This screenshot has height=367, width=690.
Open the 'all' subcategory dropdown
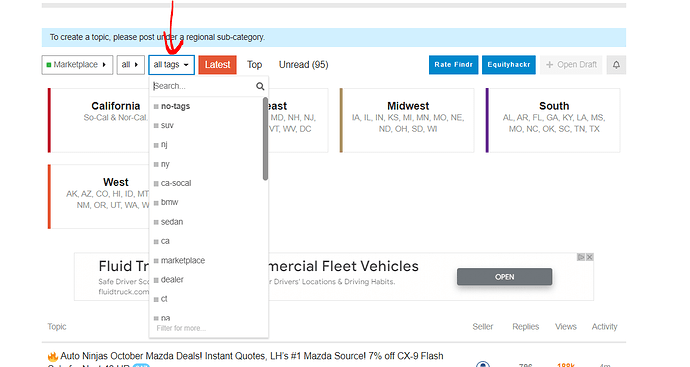tap(130, 65)
